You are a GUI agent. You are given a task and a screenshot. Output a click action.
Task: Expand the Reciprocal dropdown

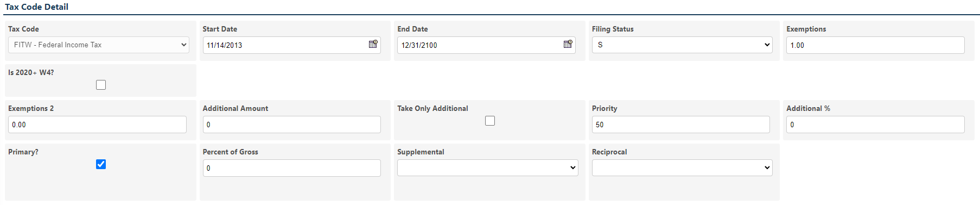pyautogui.click(x=682, y=167)
